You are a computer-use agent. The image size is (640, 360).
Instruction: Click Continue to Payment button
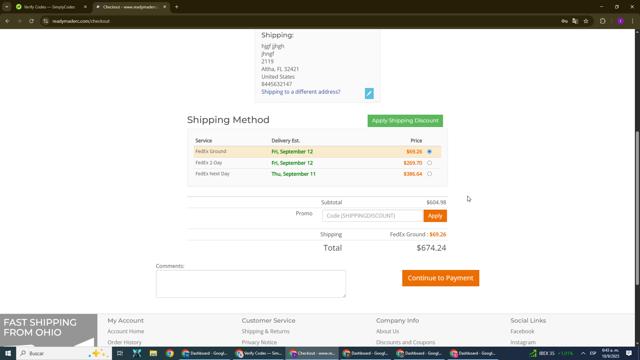[440, 278]
